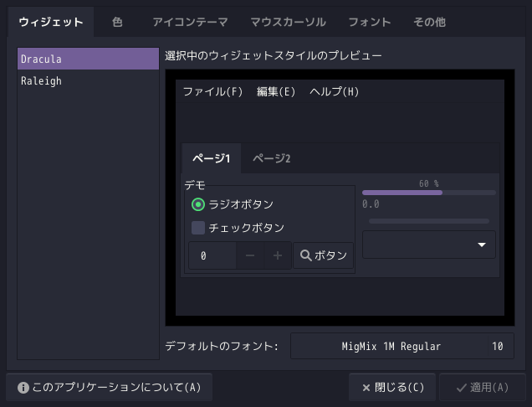Open the ファイル(F) menu in preview
532x407 pixels.
pyautogui.click(x=212, y=91)
